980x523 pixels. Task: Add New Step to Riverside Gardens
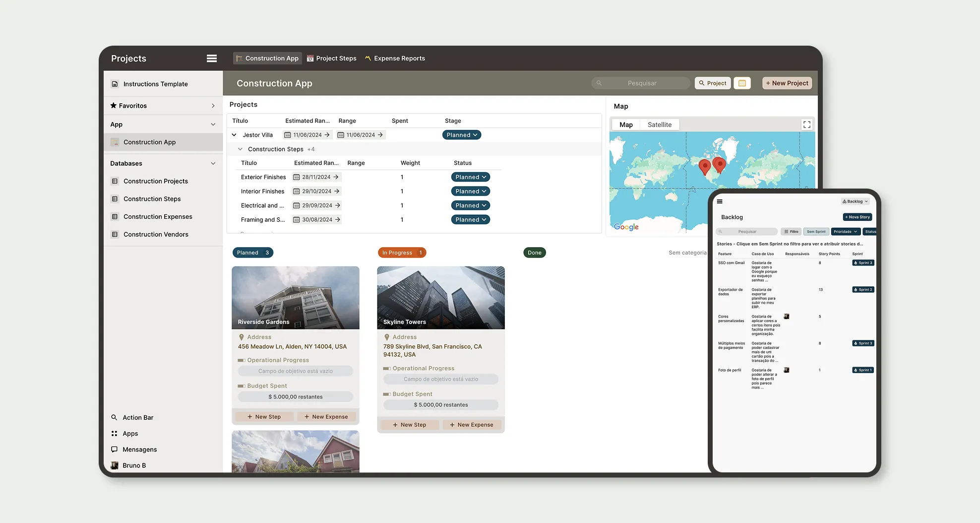[x=264, y=417]
